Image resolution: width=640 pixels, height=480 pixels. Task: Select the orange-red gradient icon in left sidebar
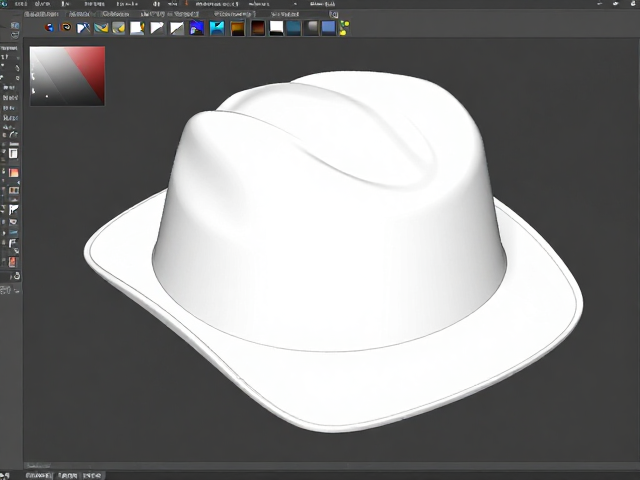(x=13, y=173)
